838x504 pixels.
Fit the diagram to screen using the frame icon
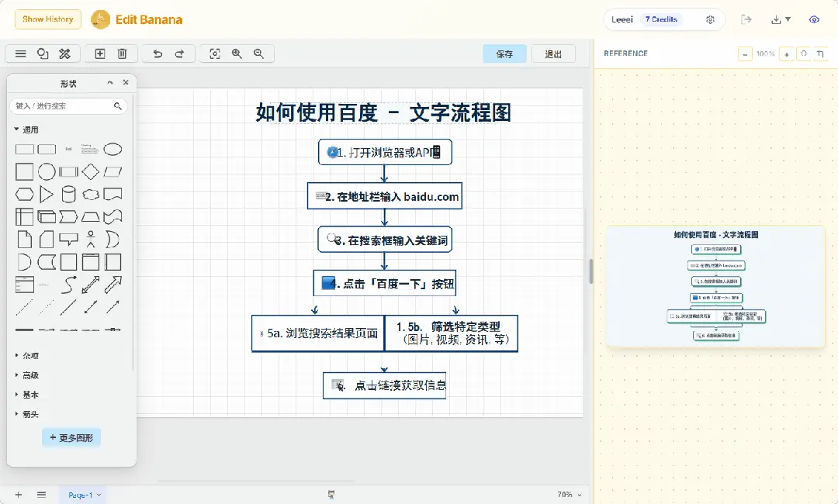pyautogui.click(x=216, y=54)
